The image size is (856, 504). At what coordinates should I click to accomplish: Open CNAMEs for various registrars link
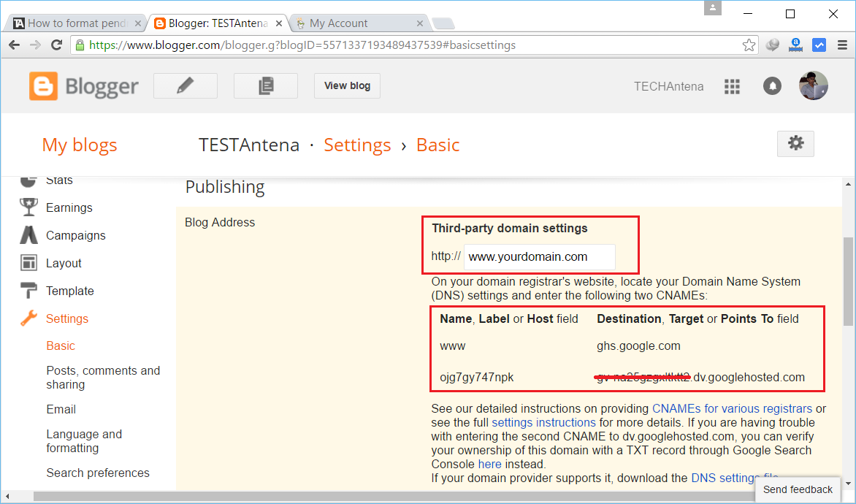click(732, 408)
